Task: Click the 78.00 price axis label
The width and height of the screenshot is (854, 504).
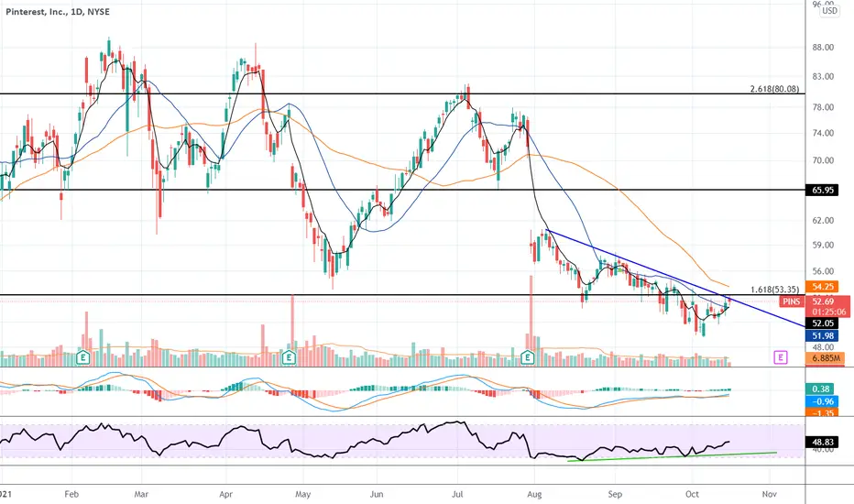Action: click(823, 107)
